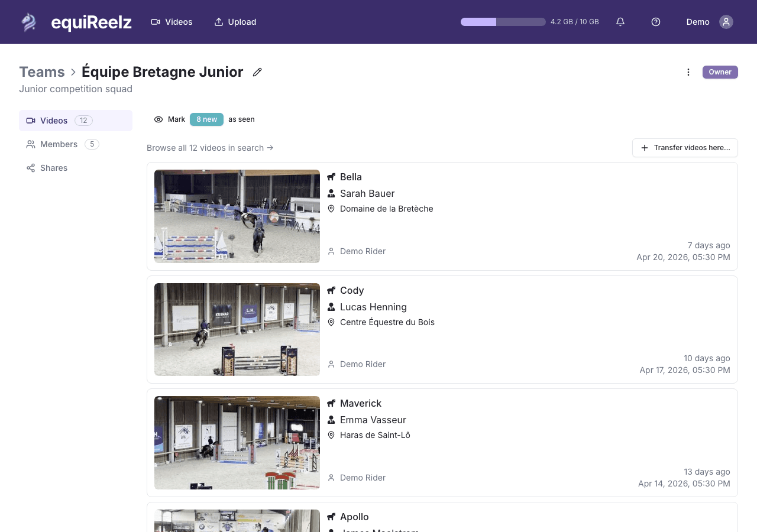Image resolution: width=757 pixels, height=532 pixels.
Task: Click the 12 count badge on Videos
Action: 83,121
